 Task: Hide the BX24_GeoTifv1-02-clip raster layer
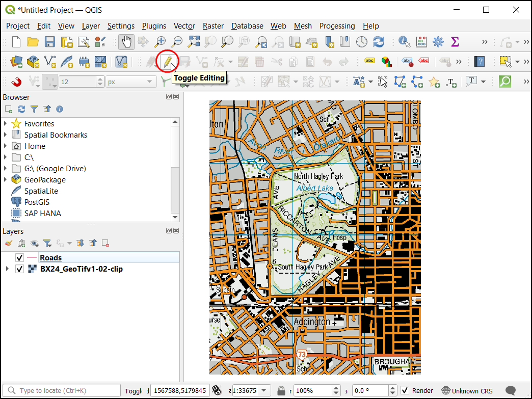point(20,269)
